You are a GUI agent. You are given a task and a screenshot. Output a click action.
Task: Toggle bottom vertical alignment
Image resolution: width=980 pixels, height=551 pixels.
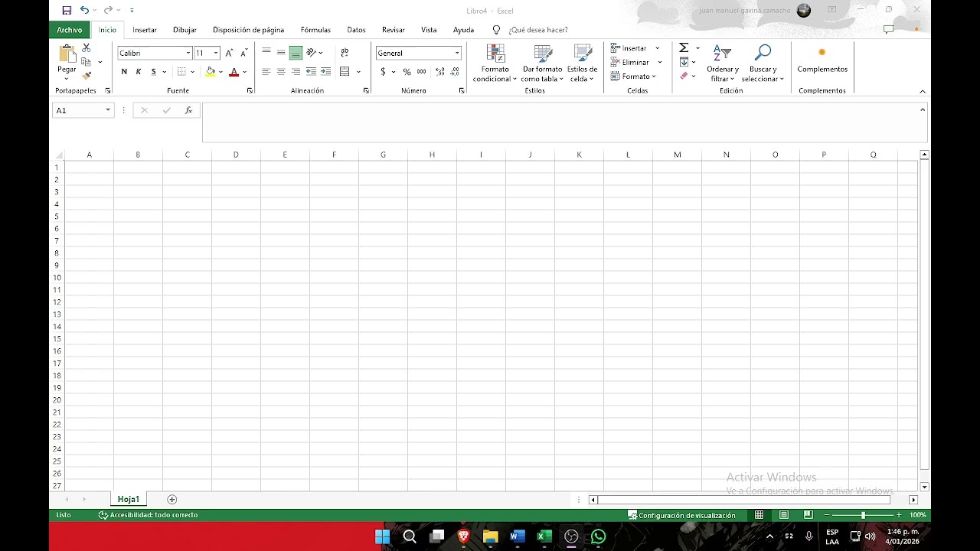pos(296,53)
